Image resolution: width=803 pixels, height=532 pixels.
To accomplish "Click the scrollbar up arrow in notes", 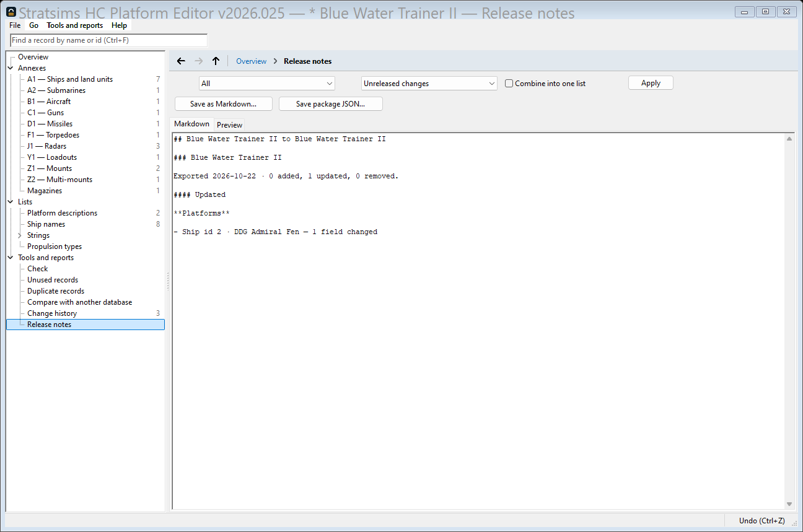I will click(789, 138).
